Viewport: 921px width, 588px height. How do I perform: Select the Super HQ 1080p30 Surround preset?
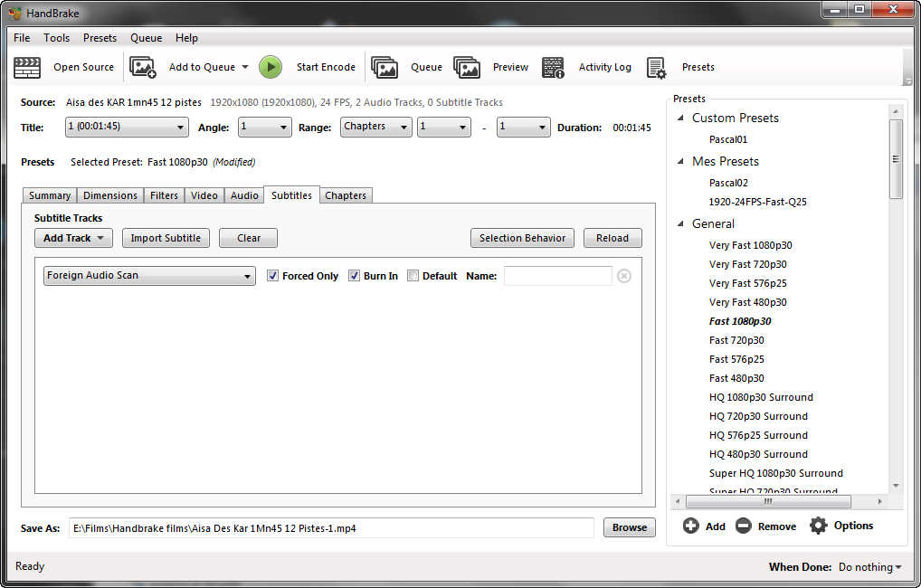coord(776,473)
